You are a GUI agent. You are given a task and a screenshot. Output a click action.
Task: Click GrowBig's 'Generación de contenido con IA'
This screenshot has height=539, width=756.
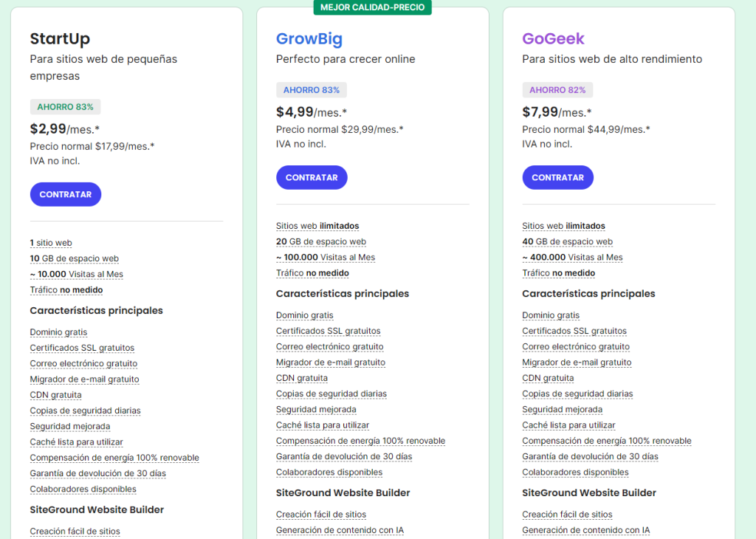tap(340, 530)
